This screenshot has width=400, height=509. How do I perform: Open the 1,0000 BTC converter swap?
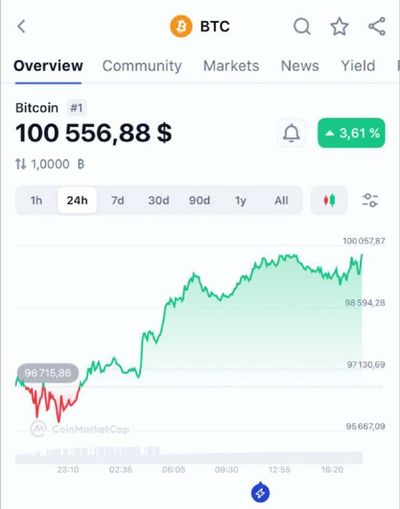coord(50,164)
